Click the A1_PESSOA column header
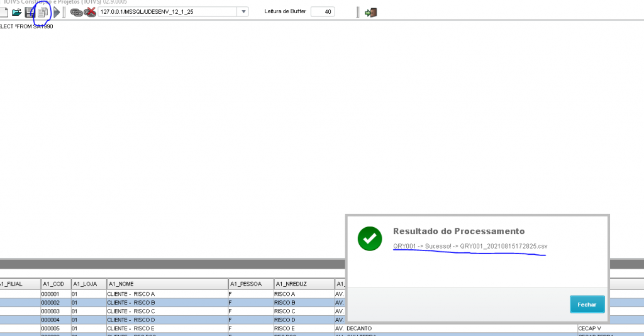Viewport: 644px width, 336px height. [250, 284]
